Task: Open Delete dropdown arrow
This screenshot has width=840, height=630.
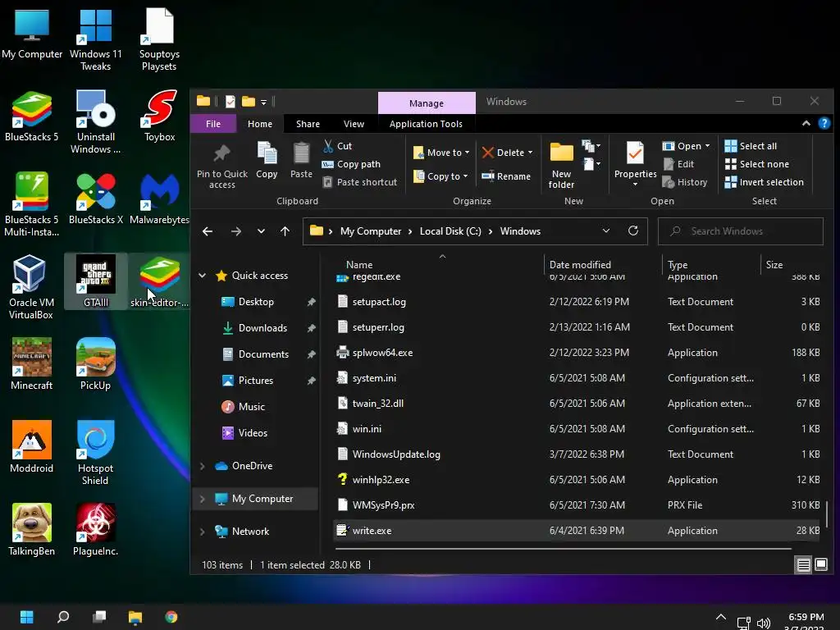Action: coord(531,153)
